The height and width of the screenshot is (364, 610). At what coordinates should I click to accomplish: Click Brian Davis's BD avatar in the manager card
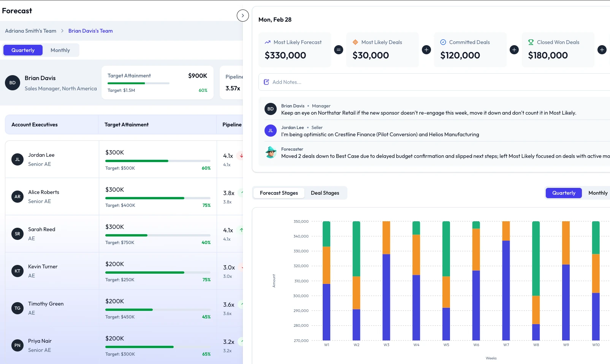pos(13,83)
